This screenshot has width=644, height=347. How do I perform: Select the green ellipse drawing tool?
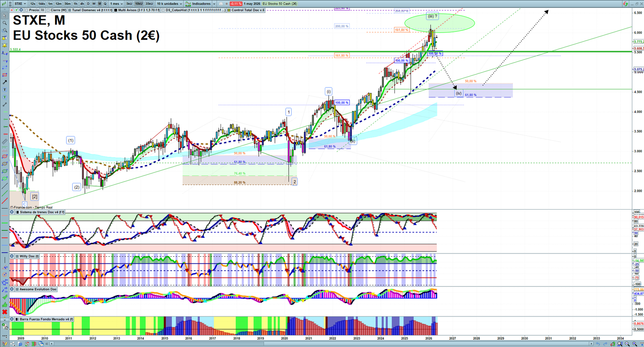click(x=4, y=171)
